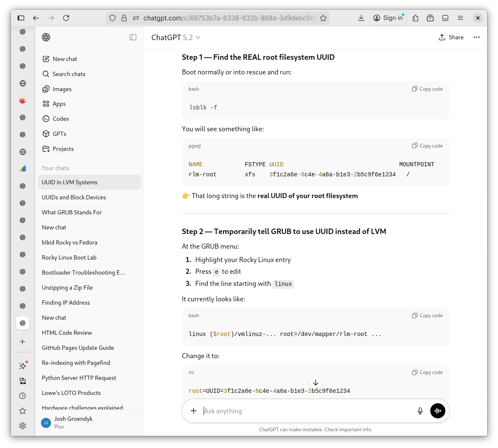
Task: Click scroll-to-bottom arrow button
Action: [x=316, y=382]
